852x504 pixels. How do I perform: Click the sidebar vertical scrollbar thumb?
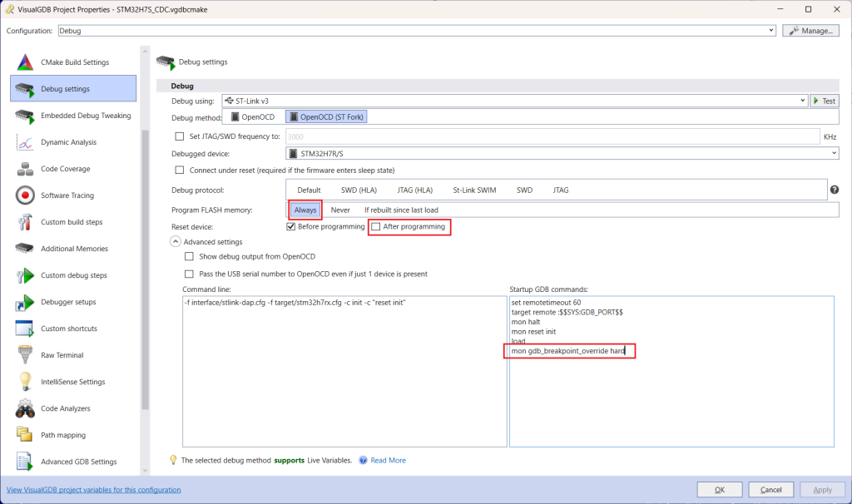tap(145, 270)
